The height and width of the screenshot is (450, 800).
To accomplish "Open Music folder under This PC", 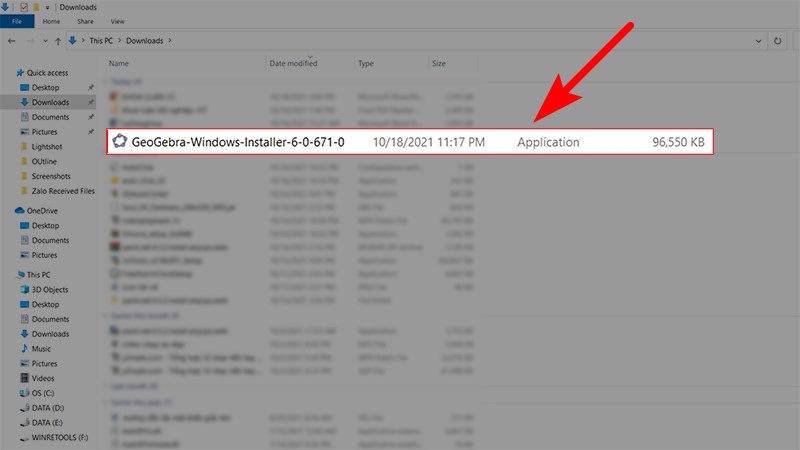I will pyautogui.click(x=41, y=349).
